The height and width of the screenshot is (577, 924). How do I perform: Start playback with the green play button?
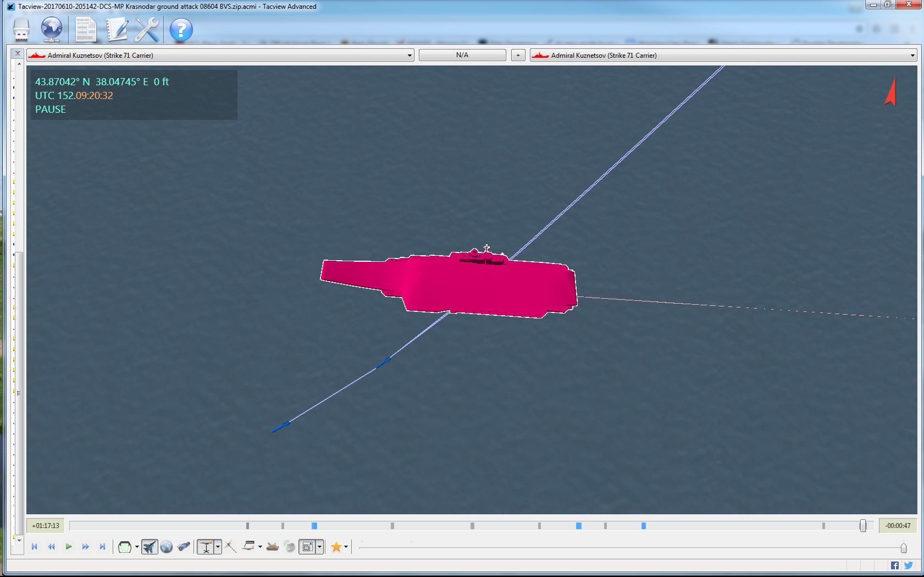69,547
